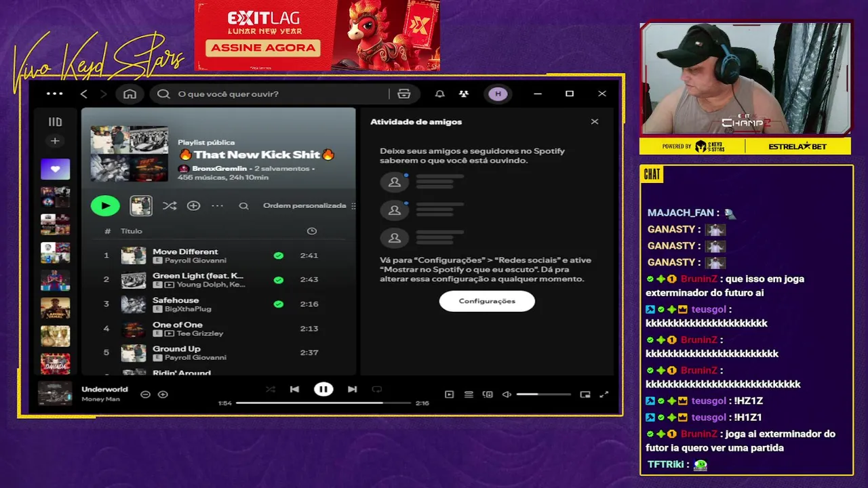Close the Atividade de amigos panel

595,122
